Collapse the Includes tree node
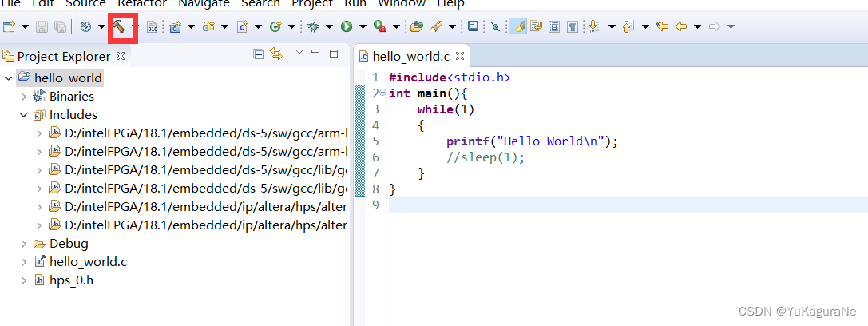Image resolution: width=868 pixels, height=326 pixels. coord(24,115)
